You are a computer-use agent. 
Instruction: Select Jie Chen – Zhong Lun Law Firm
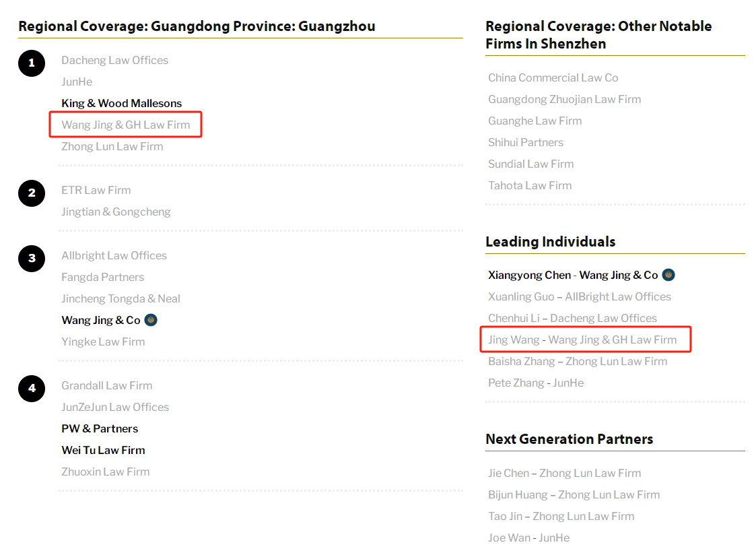click(x=565, y=474)
